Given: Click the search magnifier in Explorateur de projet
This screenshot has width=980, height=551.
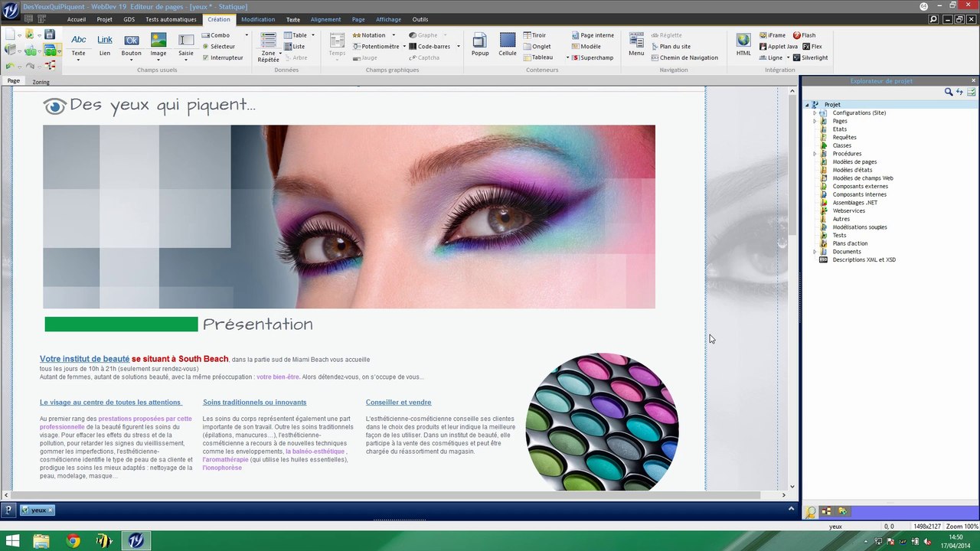Looking at the screenshot, I should point(949,92).
